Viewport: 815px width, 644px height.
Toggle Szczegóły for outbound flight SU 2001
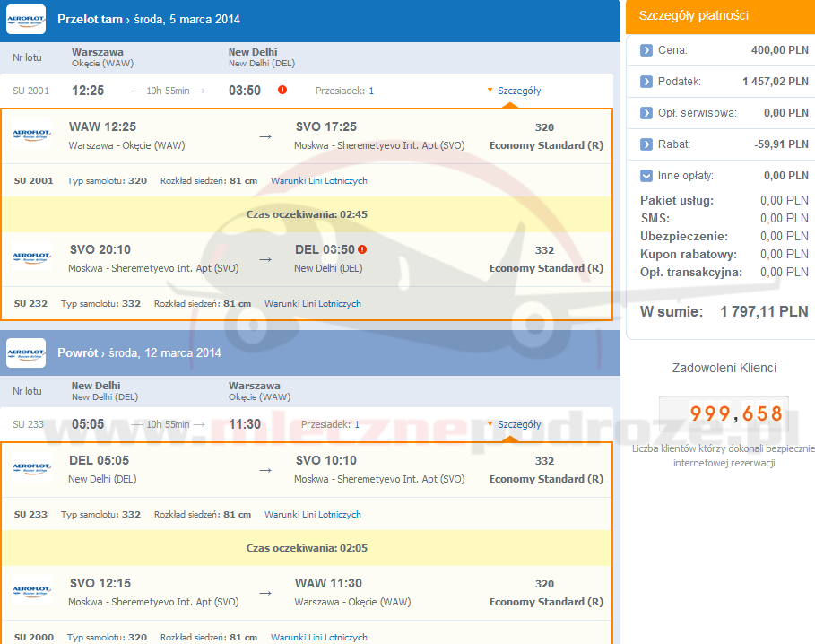(x=514, y=91)
